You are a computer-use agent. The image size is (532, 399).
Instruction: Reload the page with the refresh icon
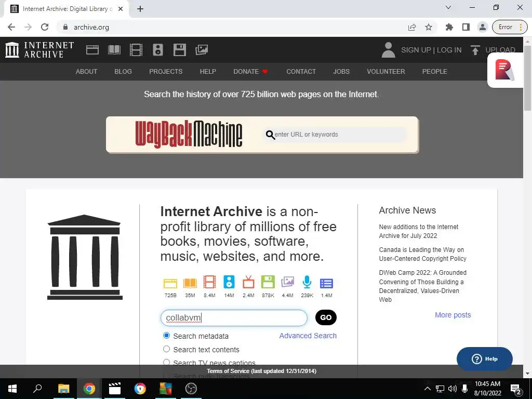(45, 27)
